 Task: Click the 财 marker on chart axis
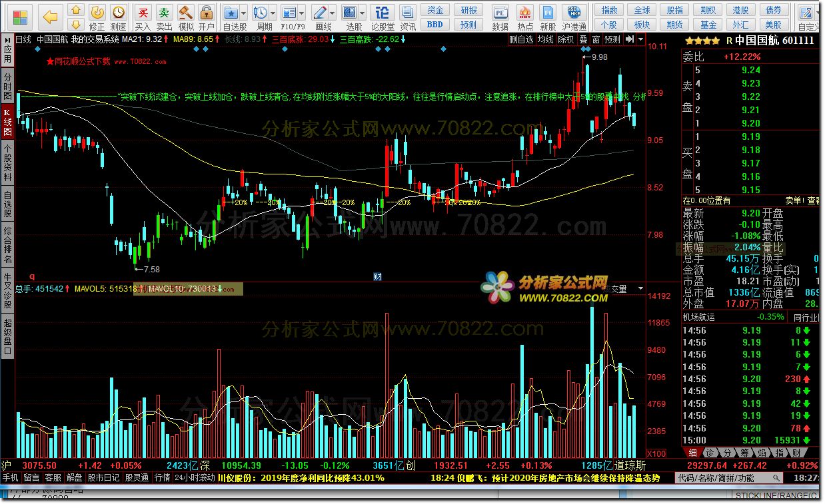pos(377,276)
